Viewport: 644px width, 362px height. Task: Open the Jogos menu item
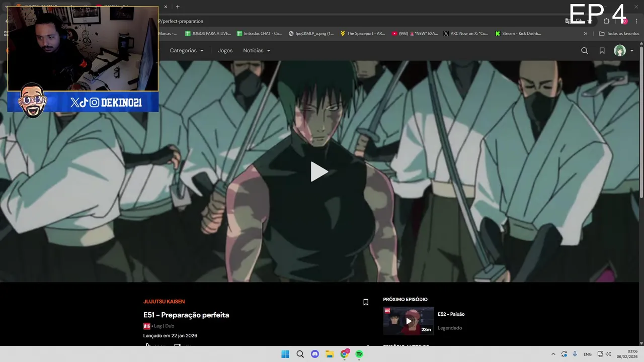pos(225,51)
